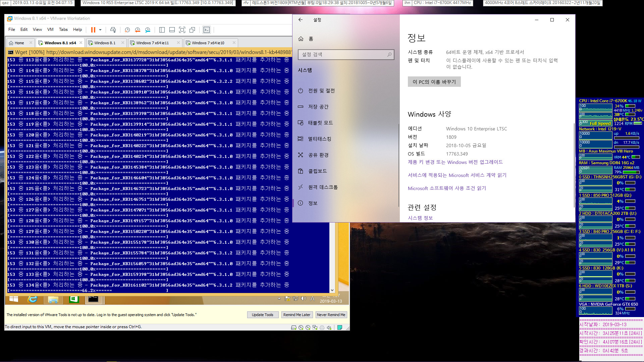Image resolution: width=644 pixels, height=362 pixels.
Task: Select About (정보) in Settings sidebar
Action: 346,203
